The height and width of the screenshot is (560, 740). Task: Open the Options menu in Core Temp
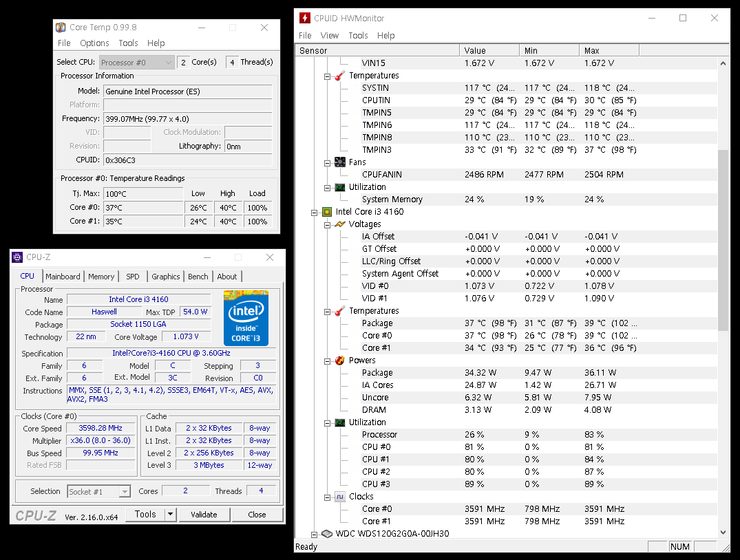pos(94,43)
